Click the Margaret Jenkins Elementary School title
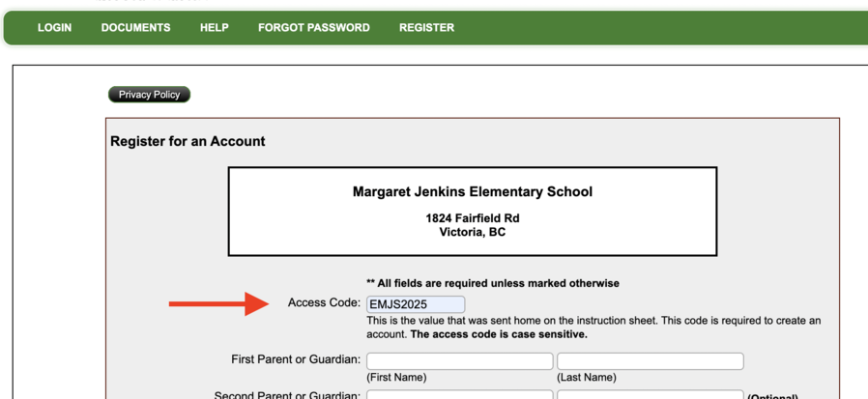 (x=473, y=192)
